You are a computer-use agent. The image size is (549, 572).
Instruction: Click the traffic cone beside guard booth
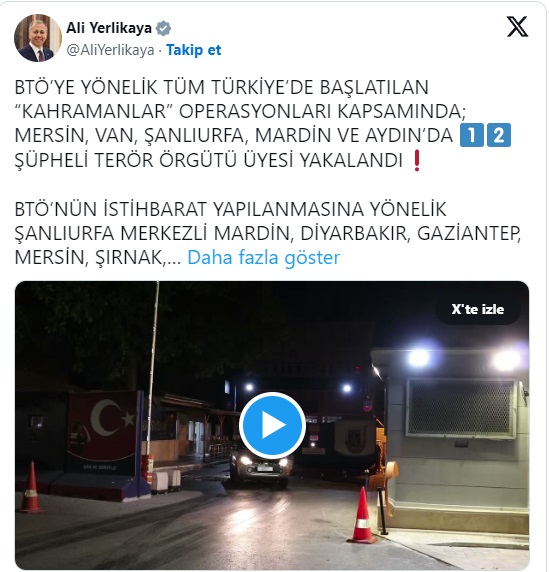[x=362, y=515]
